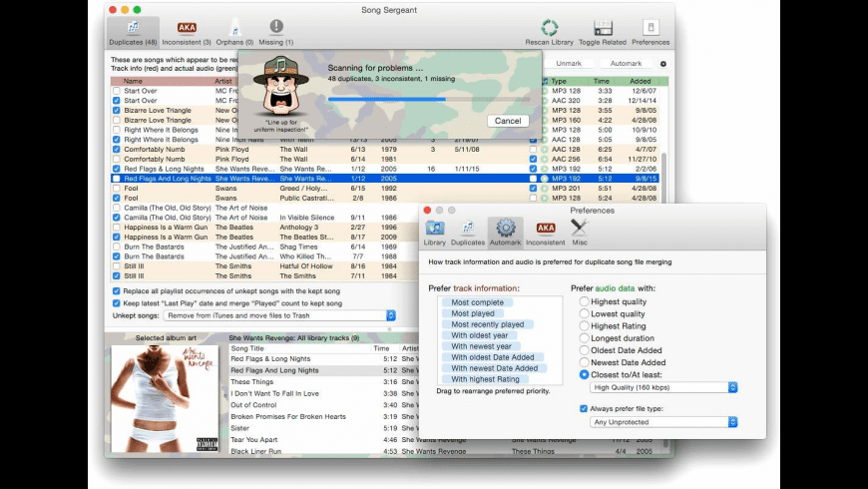868x489 pixels.
Task: Select the Duplicates tab in Preferences
Action: (468, 233)
